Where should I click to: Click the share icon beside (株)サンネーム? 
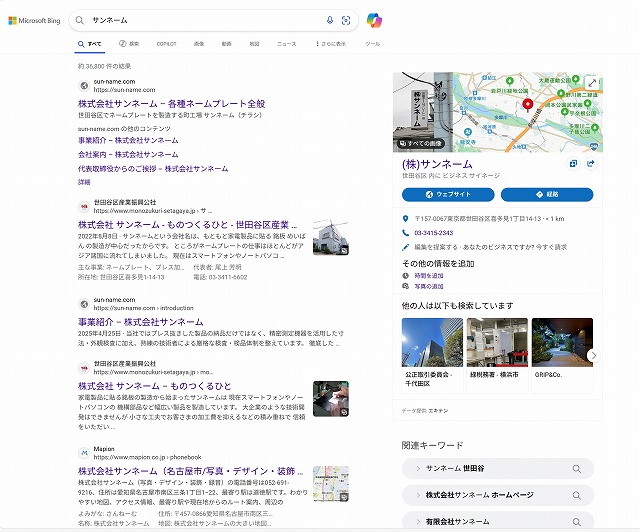(591, 164)
